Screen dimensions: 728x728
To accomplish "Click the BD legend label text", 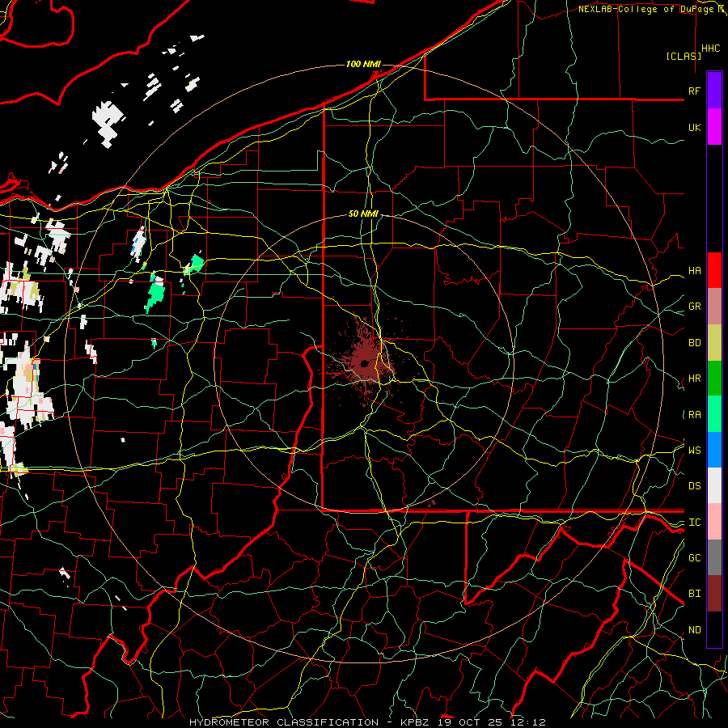I will (695, 343).
